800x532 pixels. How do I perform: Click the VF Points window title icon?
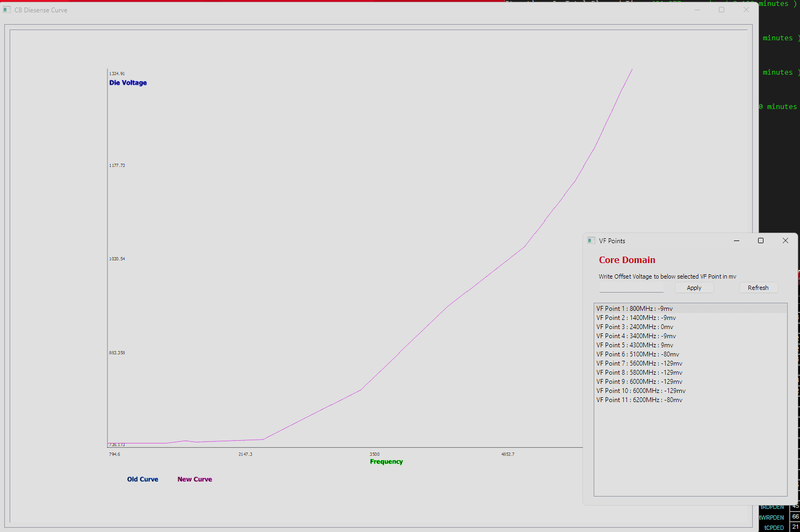[x=591, y=241]
